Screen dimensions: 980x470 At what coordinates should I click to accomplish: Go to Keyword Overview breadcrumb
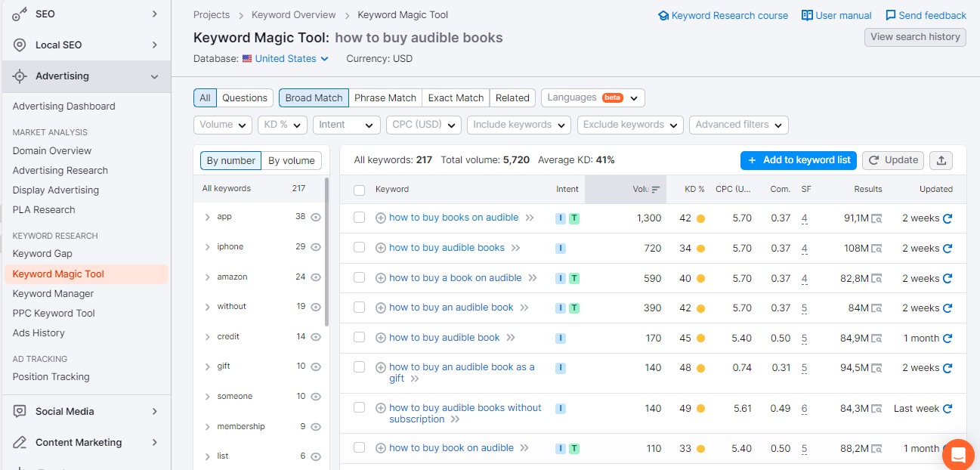pos(294,15)
